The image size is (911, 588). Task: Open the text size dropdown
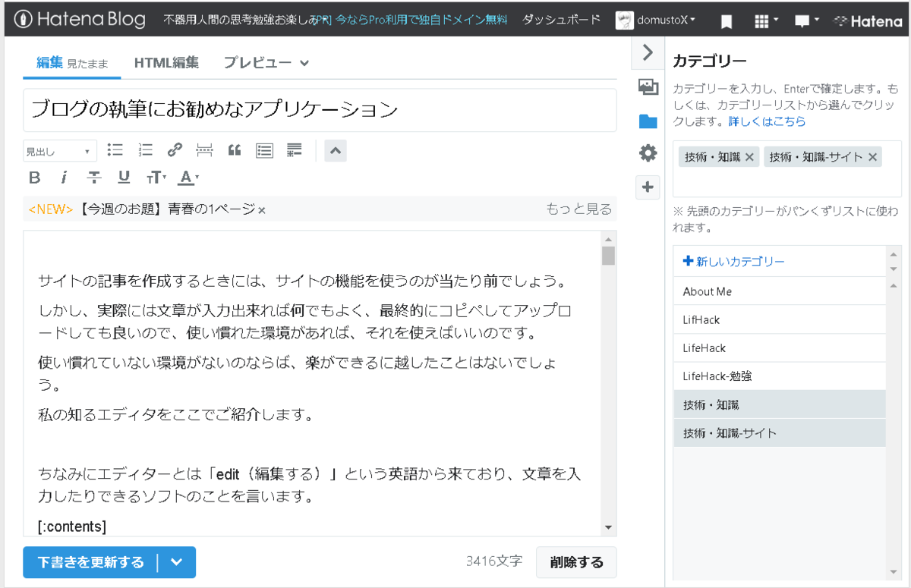pos(156,178)
